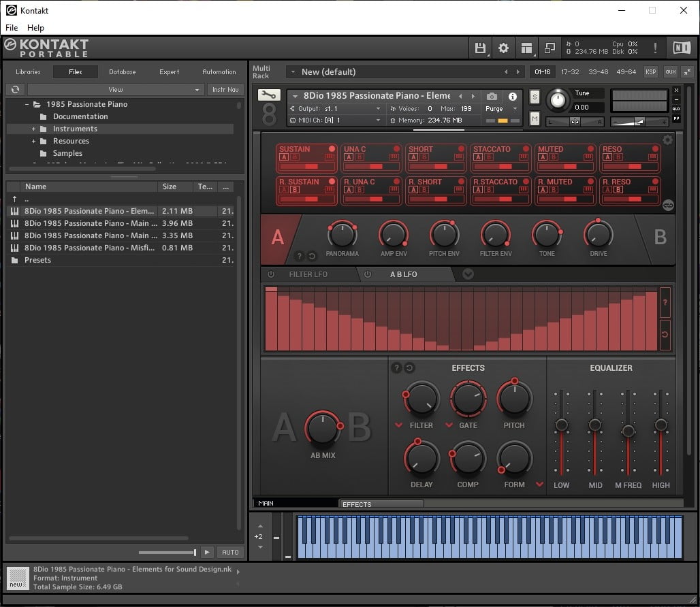
Task: Click the minimized view window icon
Action: [550, 48]
